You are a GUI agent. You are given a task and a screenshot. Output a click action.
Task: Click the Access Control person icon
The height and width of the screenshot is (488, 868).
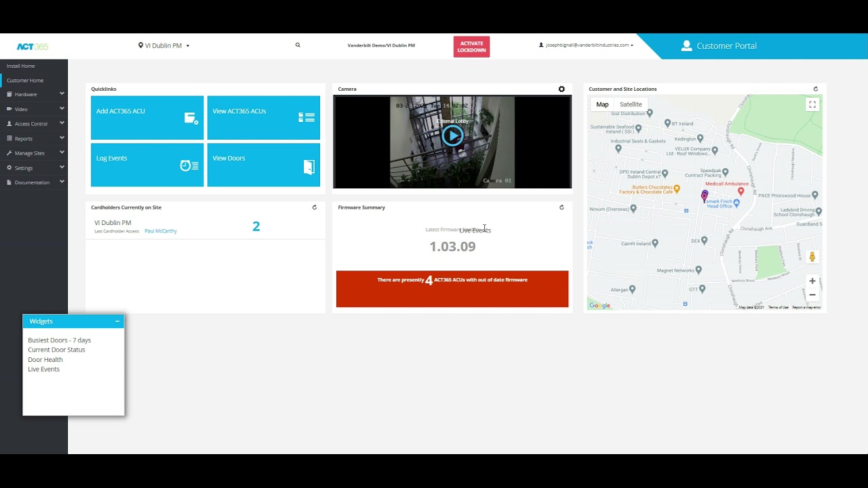(x=9, y=124)
